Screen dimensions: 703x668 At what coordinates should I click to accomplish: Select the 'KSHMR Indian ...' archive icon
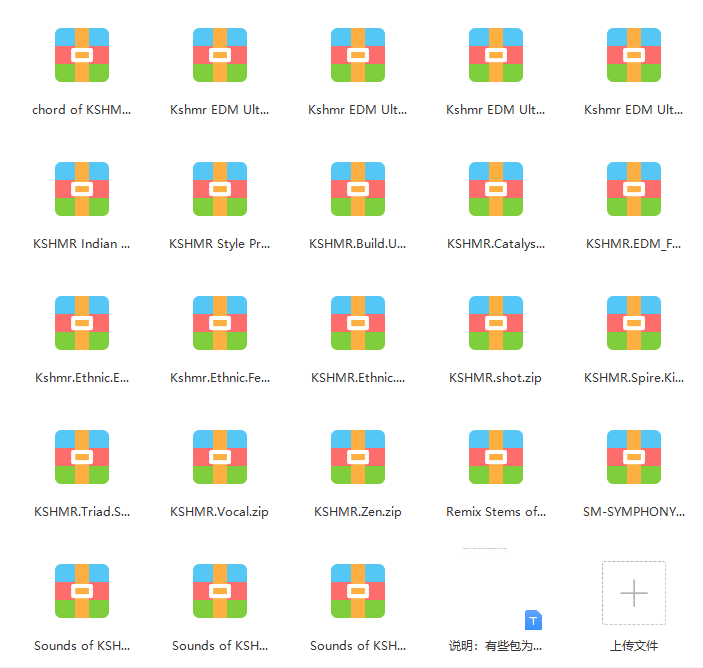pyautogui.click(x=82, y=189)
